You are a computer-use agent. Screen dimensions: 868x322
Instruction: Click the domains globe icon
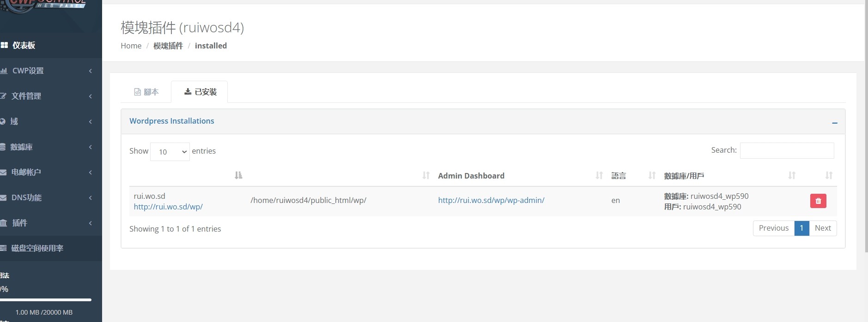coord(3,121)
